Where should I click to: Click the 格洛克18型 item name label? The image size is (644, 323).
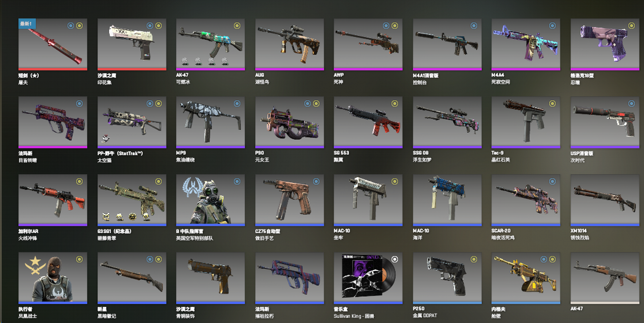coord(582,76)
